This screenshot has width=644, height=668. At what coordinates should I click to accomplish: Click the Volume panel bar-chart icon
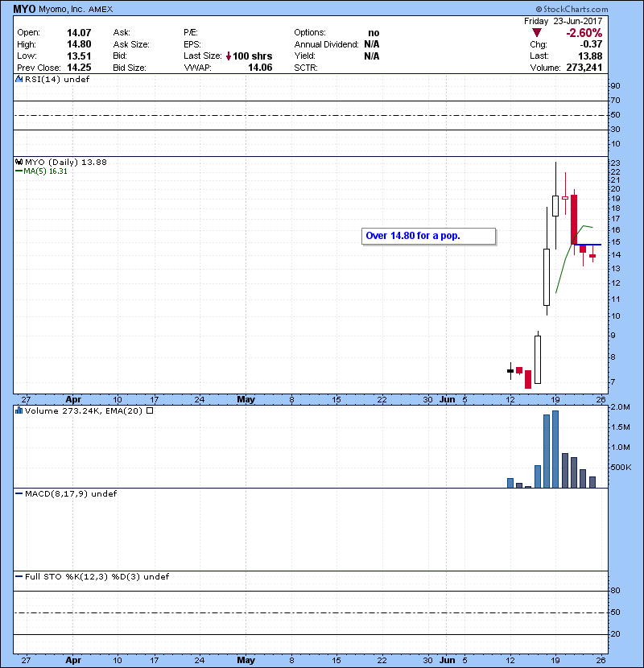point(19,410)
